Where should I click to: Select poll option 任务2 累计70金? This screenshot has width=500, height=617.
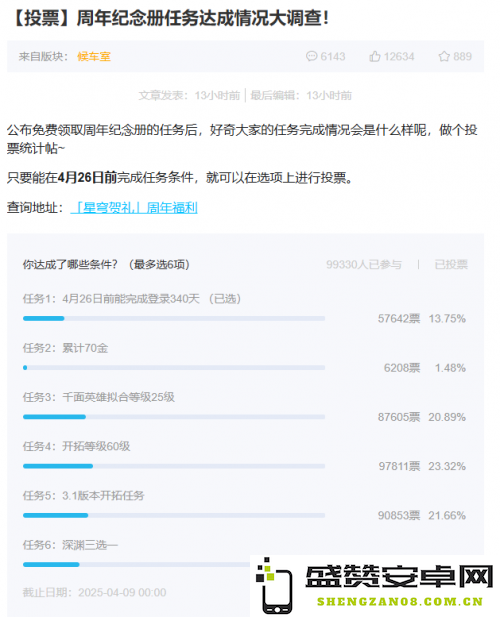click(65, 348)
